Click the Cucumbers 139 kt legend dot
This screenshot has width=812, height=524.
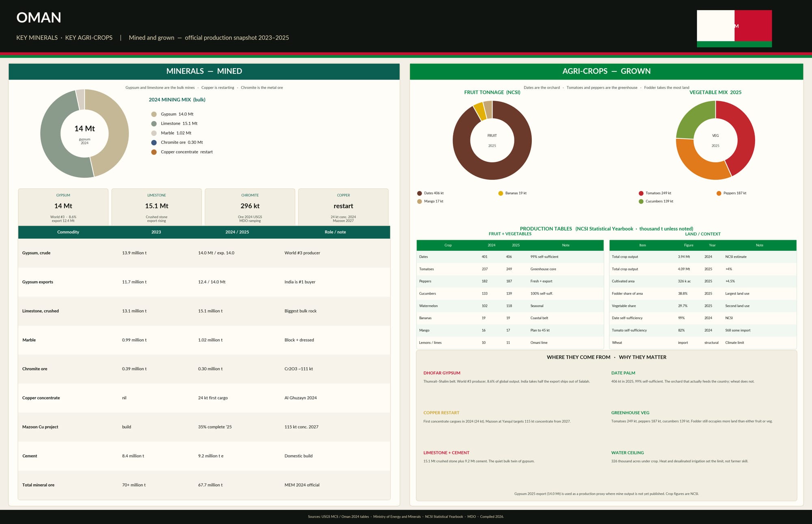(641, 201)
